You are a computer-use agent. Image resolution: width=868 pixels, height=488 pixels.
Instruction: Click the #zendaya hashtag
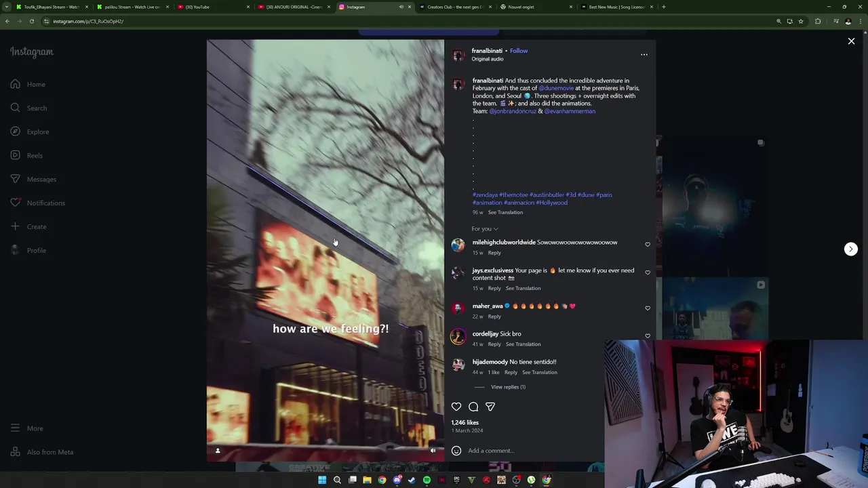[x=485, y=195]
